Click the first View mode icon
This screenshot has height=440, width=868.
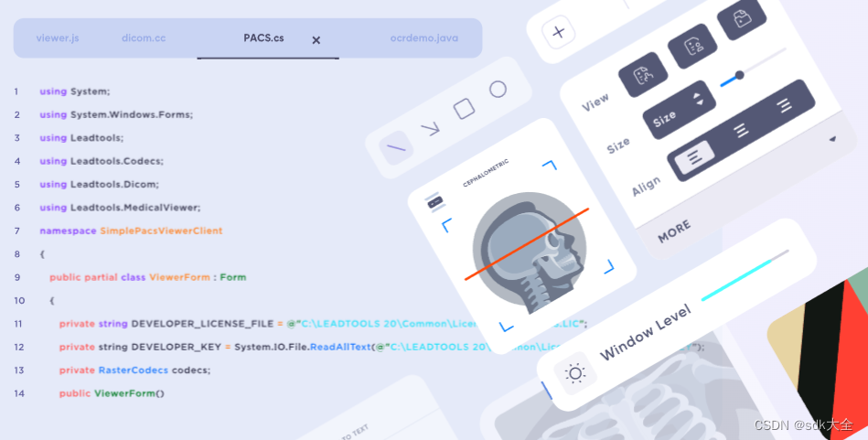pos(643,75)
